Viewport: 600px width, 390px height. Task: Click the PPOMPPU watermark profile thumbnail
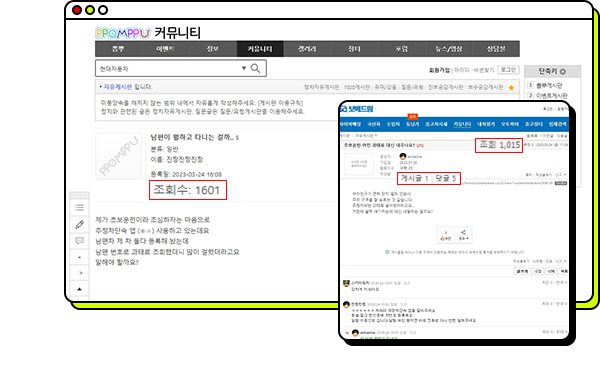[119, 156]
